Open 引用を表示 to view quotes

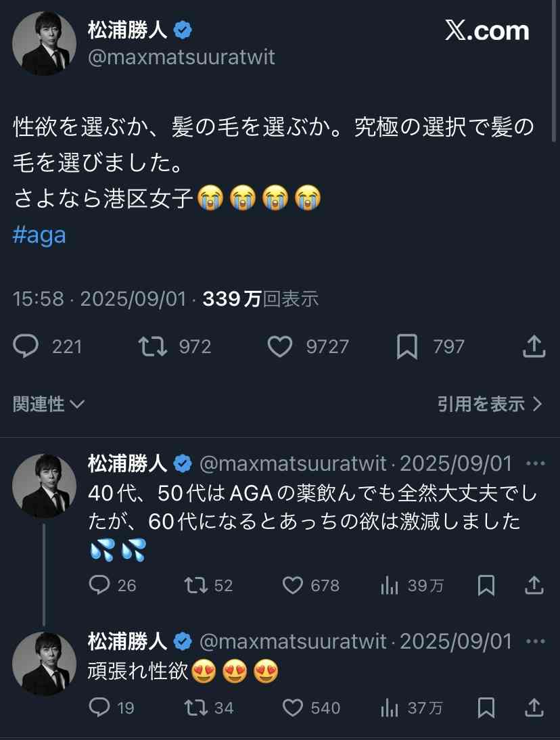[490, 404]
